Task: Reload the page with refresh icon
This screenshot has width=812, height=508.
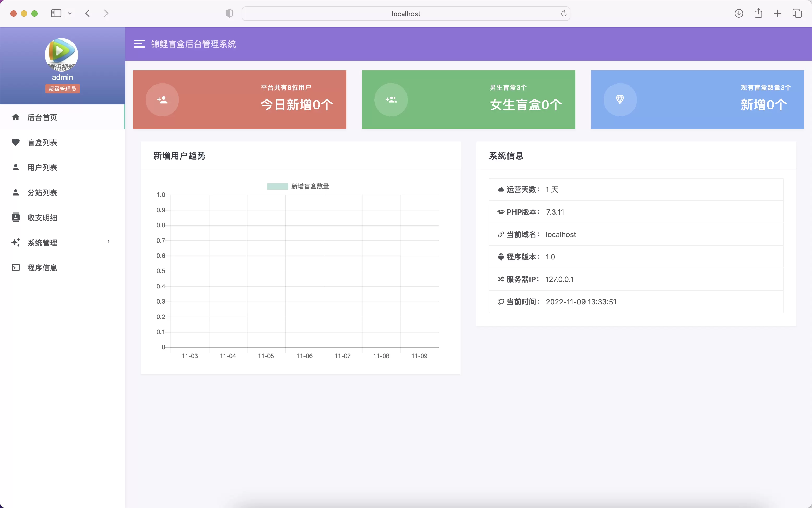Action: pos(564,13)
